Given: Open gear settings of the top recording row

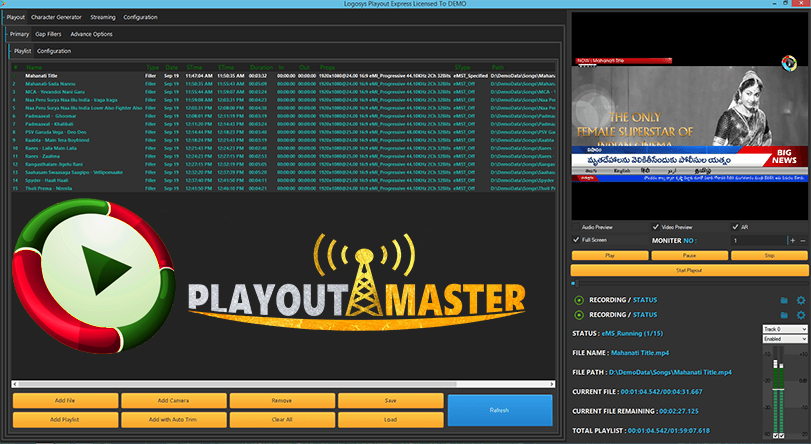Looking at the screenshot, I should point(801,300).
